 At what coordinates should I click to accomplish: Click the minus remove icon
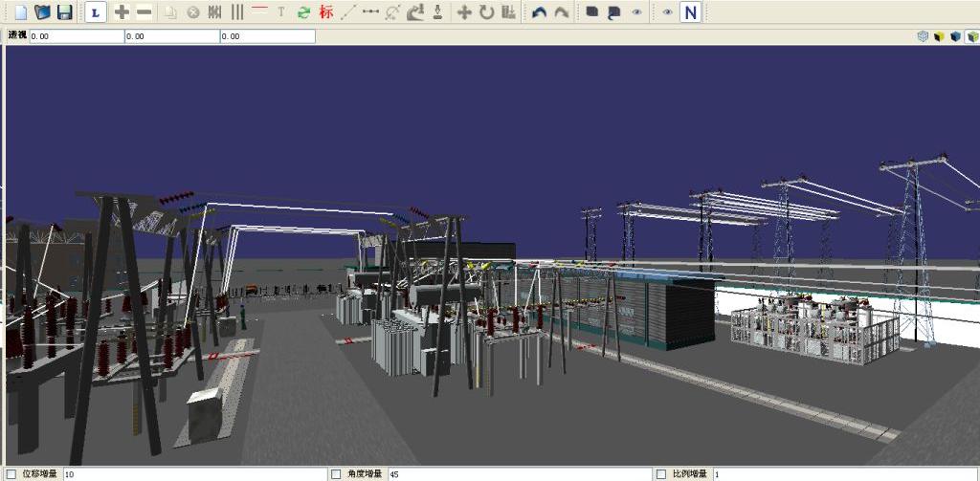point(144,12)
